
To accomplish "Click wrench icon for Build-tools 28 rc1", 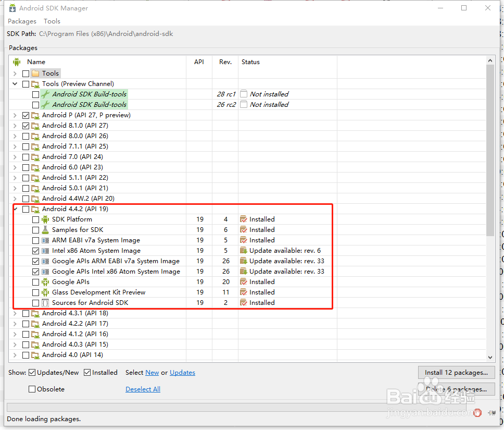I will [45, 94].
